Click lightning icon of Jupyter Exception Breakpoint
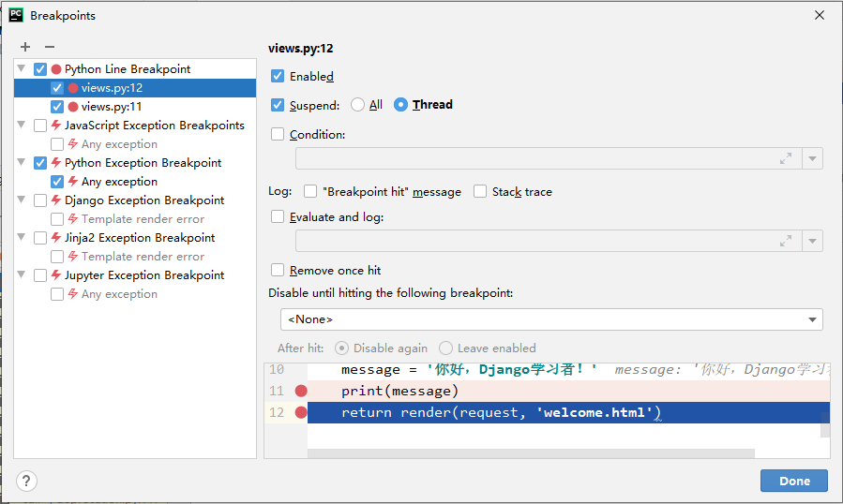843x504 pixels. tap(56, 275)
